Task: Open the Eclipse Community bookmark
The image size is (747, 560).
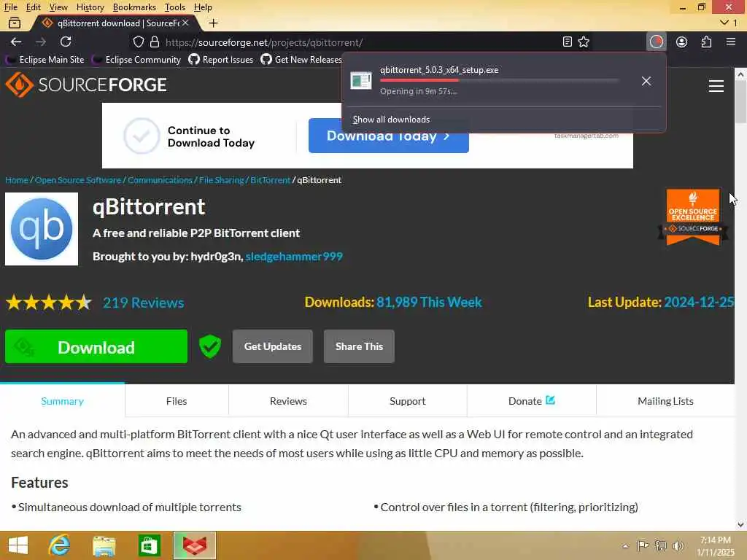Action: point(136,60)
